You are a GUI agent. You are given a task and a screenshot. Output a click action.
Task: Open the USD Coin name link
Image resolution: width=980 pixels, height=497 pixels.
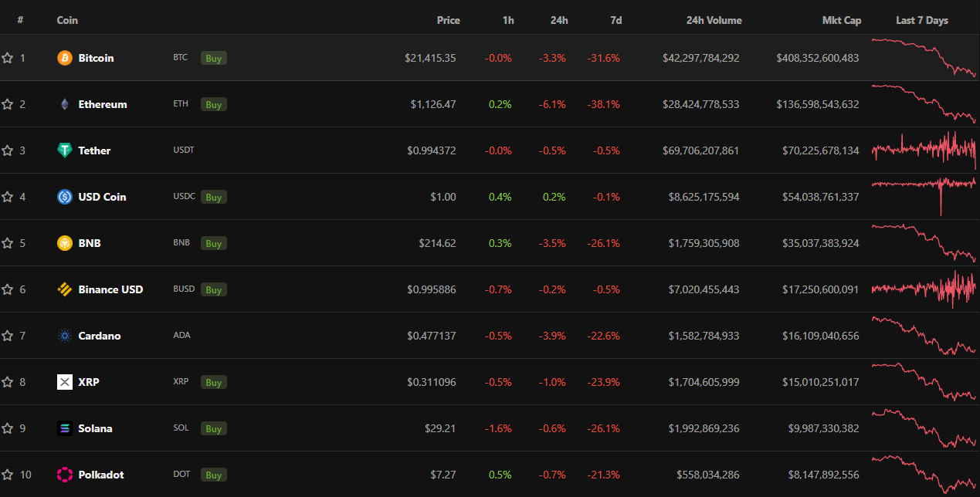pos(102,197)
